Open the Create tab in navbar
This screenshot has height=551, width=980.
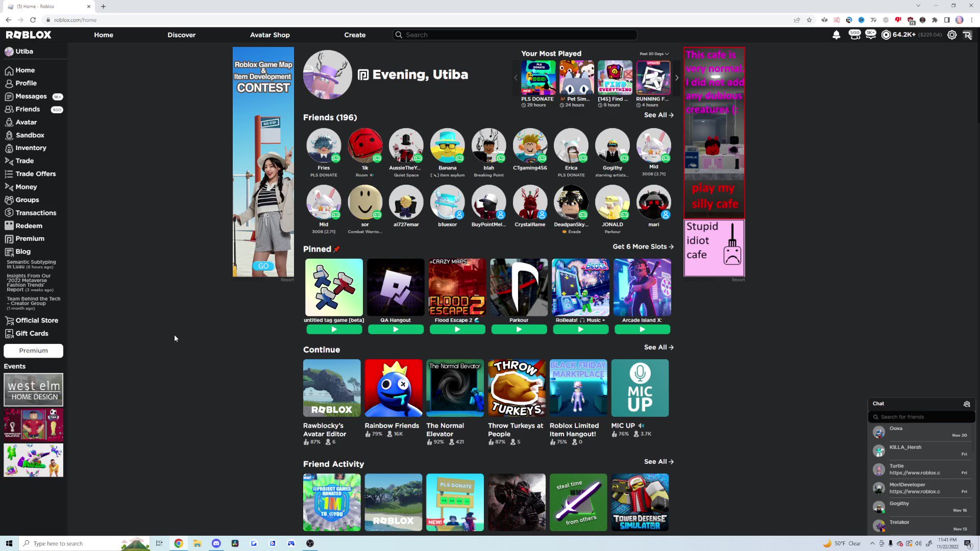click(355, 35)
